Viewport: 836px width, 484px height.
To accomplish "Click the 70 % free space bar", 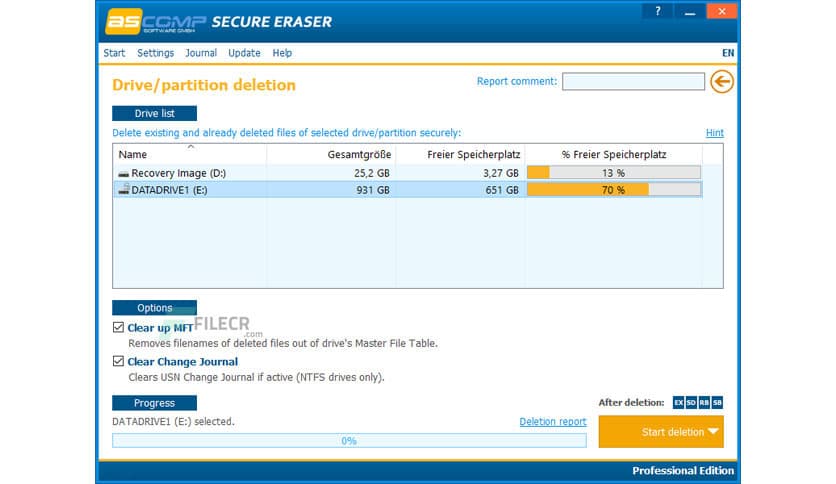I will click(x=614, y=190).
